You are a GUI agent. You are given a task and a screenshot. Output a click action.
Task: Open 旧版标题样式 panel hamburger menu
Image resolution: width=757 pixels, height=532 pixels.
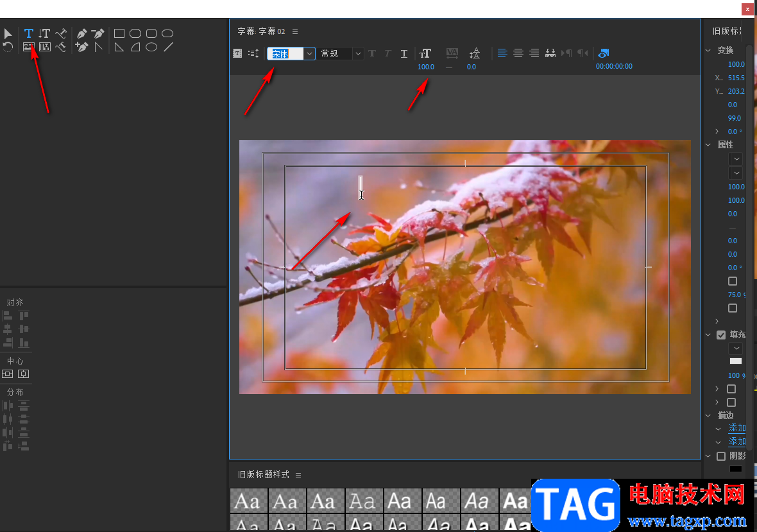click(x=298, y=475)
